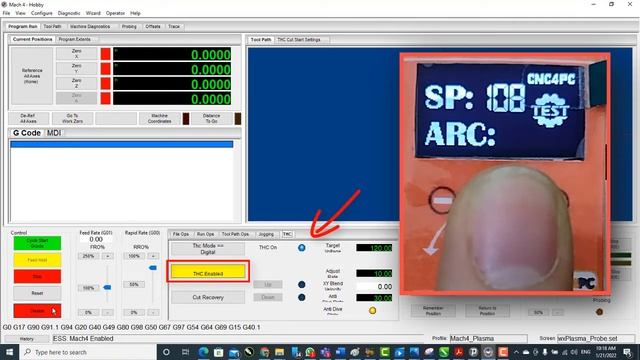Open the File menu
The image size is (640, 360).
tap(7, 13)
